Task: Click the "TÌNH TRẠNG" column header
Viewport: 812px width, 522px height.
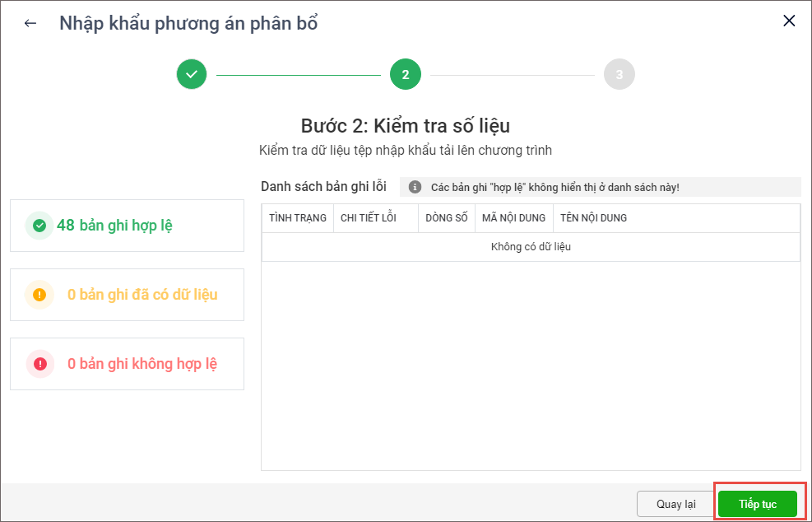Action: point(298,218)
